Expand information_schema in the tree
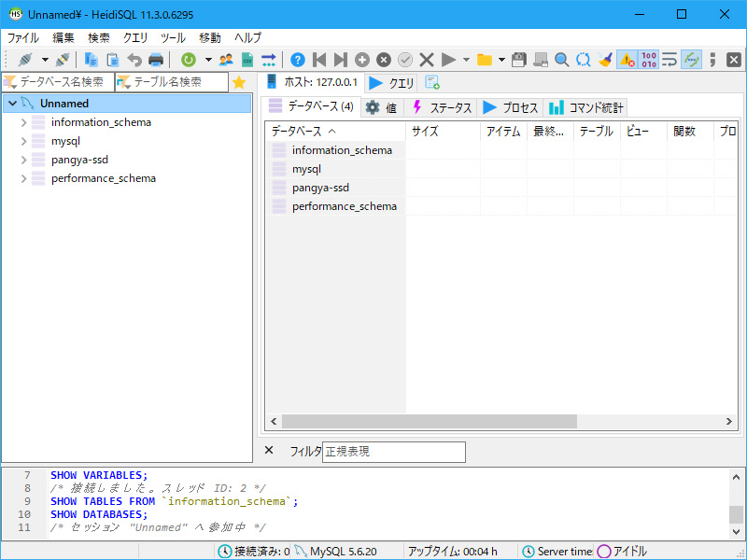 [x=24, y=122]
